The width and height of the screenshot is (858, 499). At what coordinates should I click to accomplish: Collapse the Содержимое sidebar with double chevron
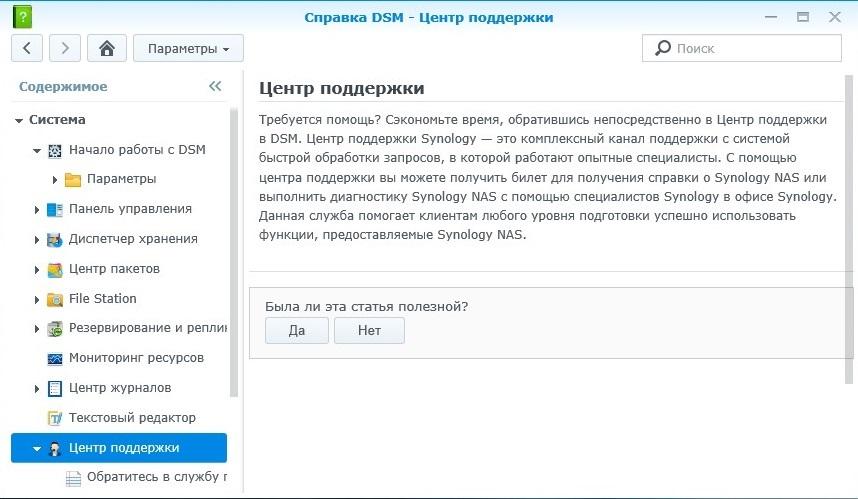pos(215,86)
